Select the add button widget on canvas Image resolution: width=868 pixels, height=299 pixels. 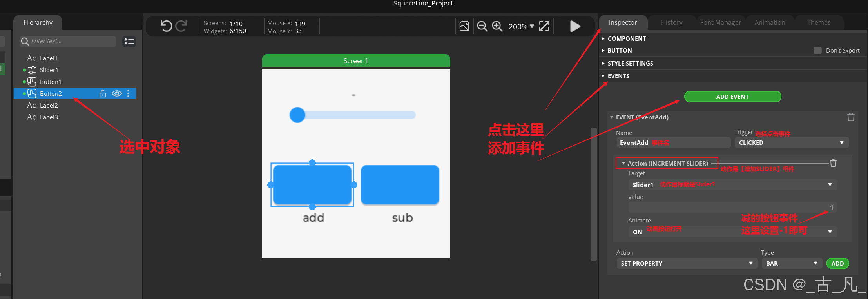(x=312, y=185)
